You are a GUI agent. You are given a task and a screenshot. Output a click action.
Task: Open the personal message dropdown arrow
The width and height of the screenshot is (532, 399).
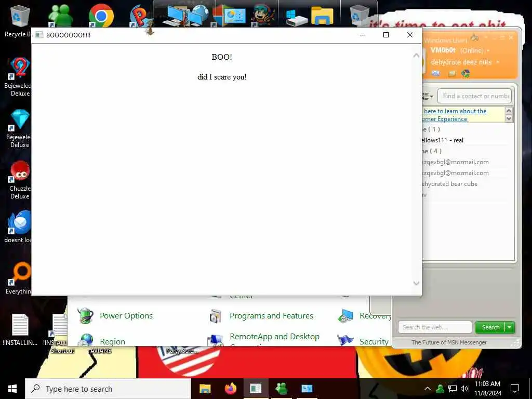click(x=498, y=62)
